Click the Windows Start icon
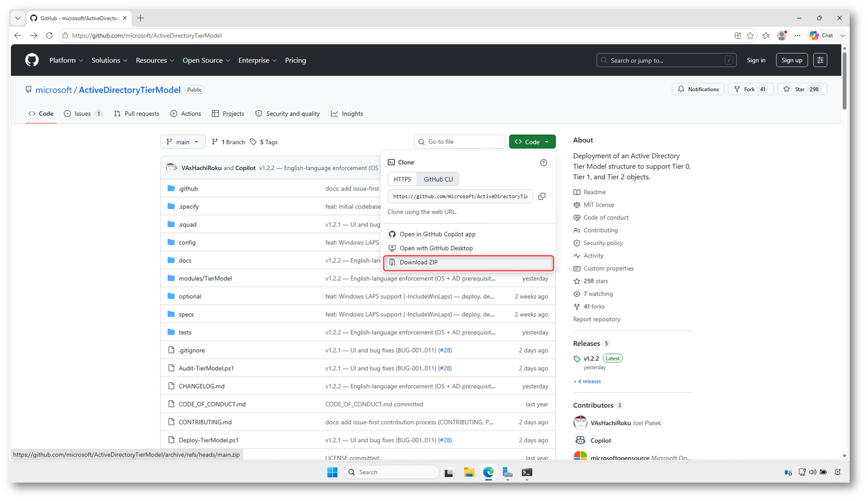868x501 pixels. pos(332,472)
